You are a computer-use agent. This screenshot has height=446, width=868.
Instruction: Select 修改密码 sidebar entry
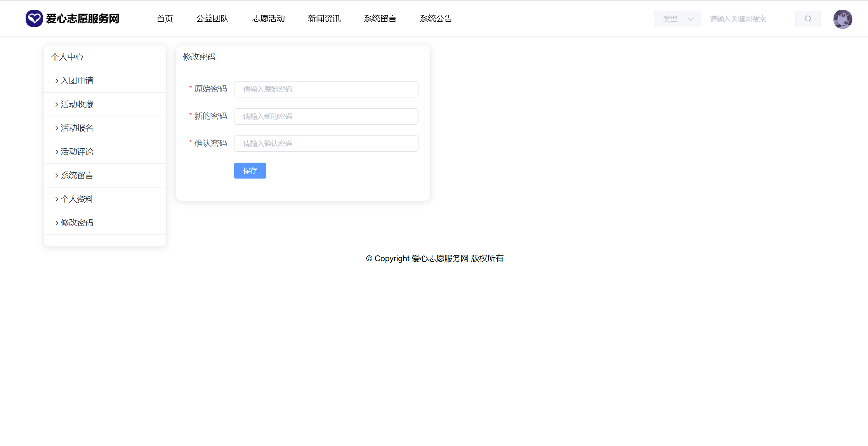(x=77, y=223)
